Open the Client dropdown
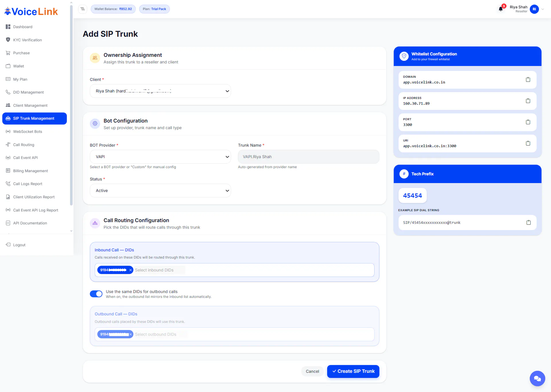 (160, 91)
